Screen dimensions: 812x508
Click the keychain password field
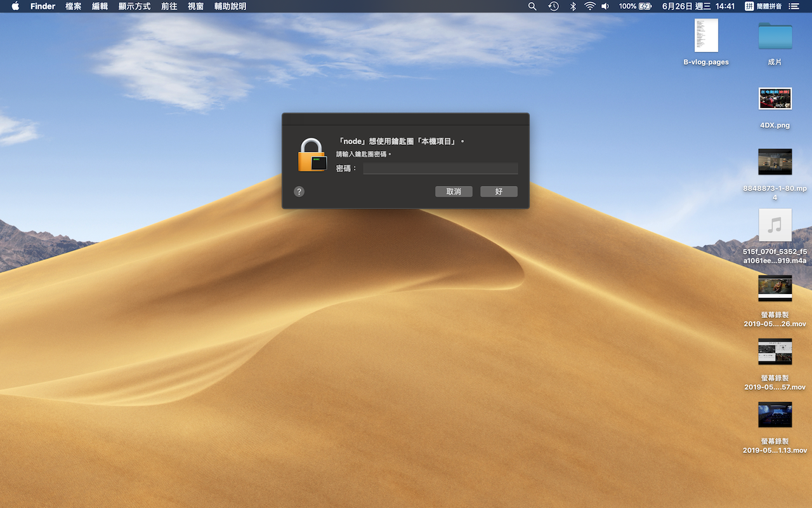point(440,168)
